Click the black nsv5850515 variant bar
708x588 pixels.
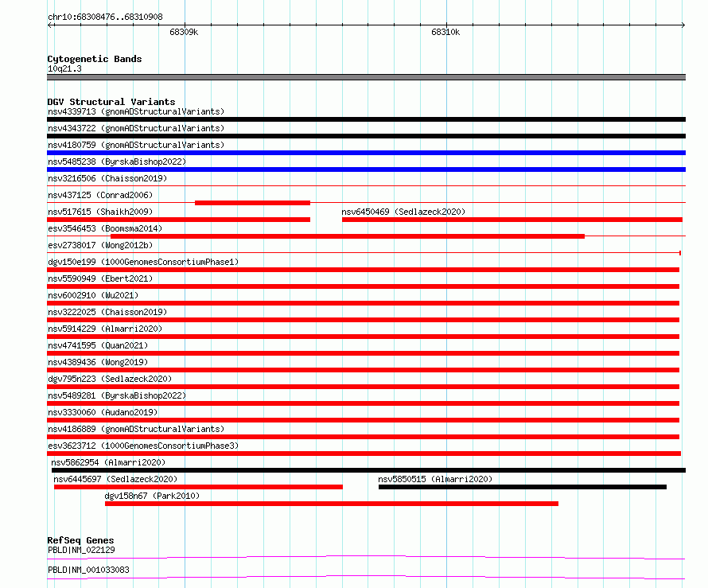point(523,487)
